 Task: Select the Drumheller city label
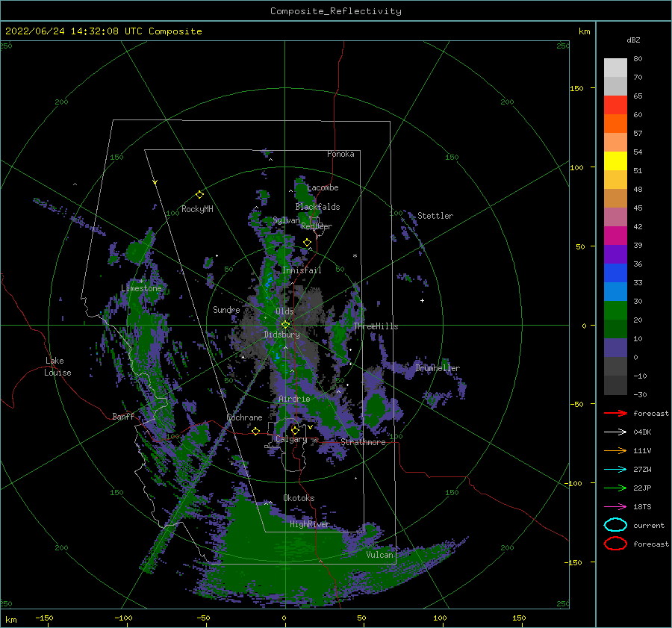[x=438, y=368]
